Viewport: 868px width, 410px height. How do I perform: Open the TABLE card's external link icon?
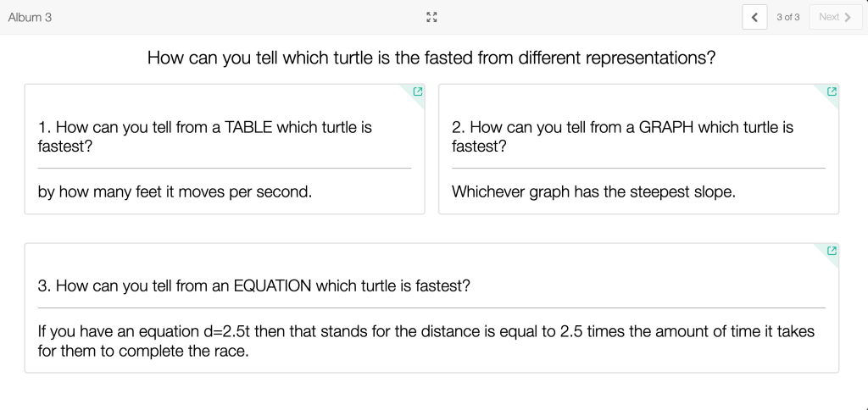[417, 91]
